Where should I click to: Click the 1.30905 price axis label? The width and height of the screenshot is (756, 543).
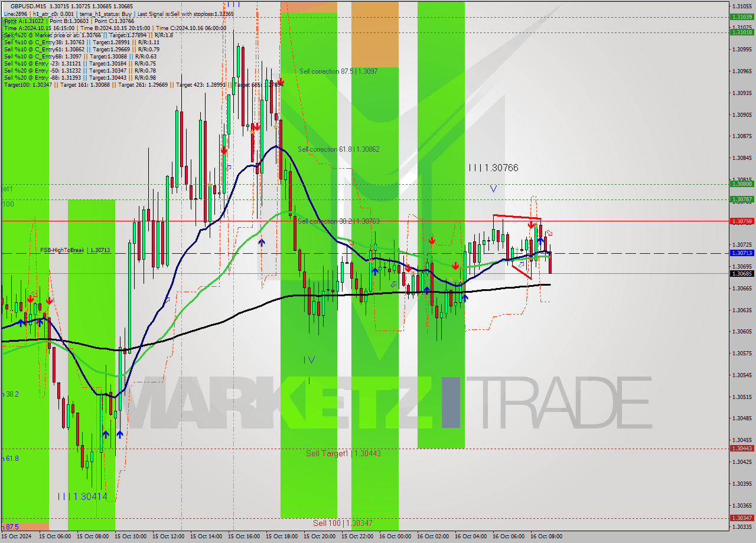741,115
